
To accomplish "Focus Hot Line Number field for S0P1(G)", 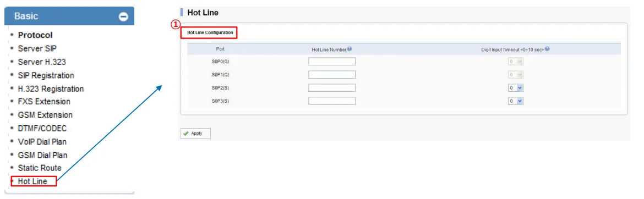I will tap(332, 75).
